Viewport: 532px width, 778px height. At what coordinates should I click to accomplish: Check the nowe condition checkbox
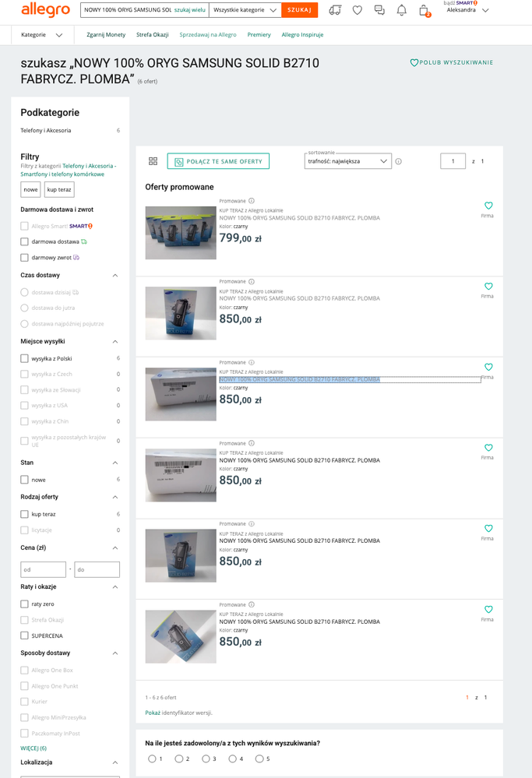point(24,480)
